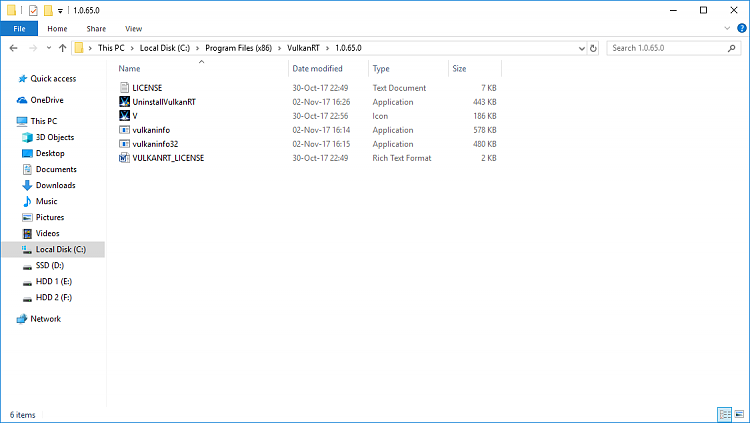Click the Properties quick access toolbar icon
Viewport: 750px width, 423px height.
(x=33, y=10)
